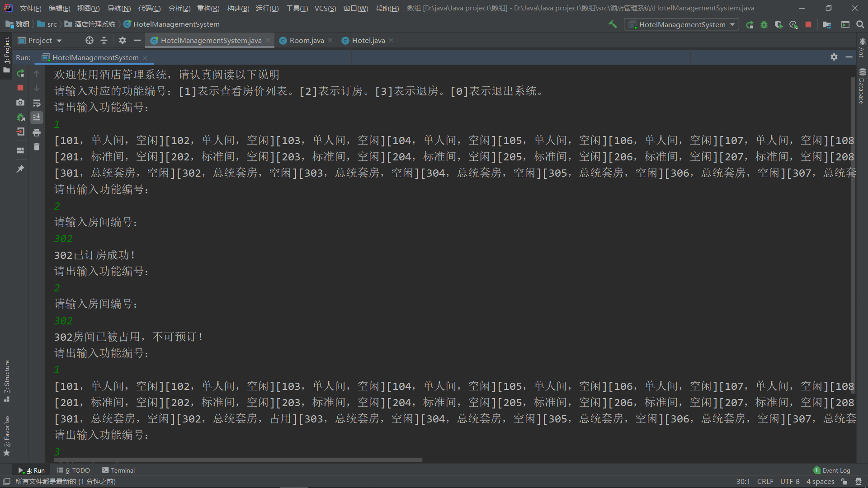The width and height of the screenshot is (868, 488).
Task: Rerun the program from the Run panel
Action: click(20, 73)
